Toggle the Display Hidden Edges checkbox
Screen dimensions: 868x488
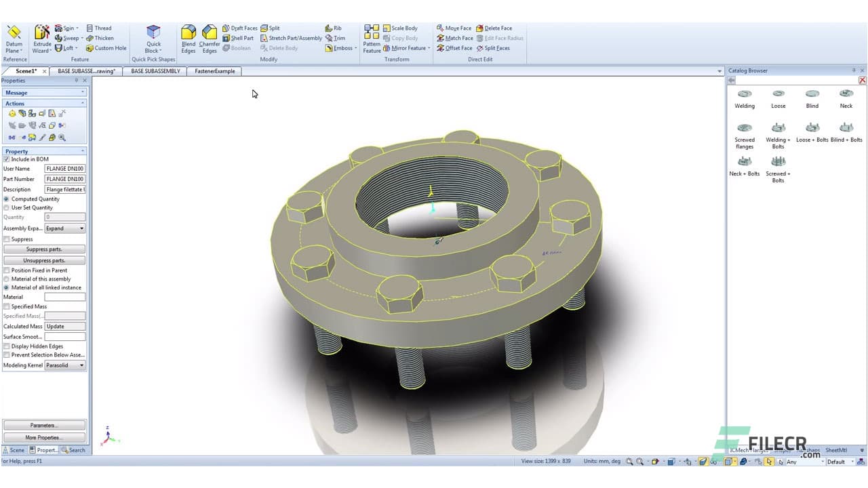point(7,346)
